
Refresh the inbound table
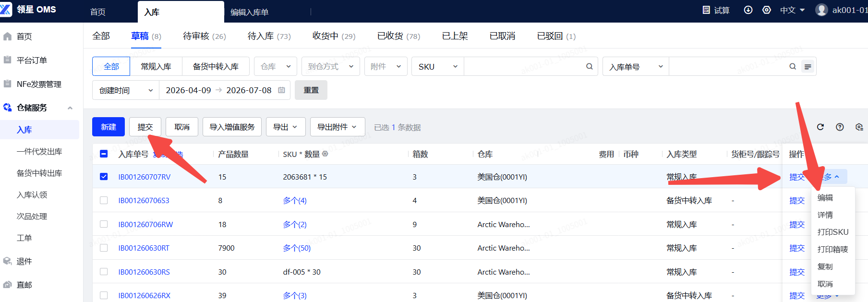coord(820,127)
